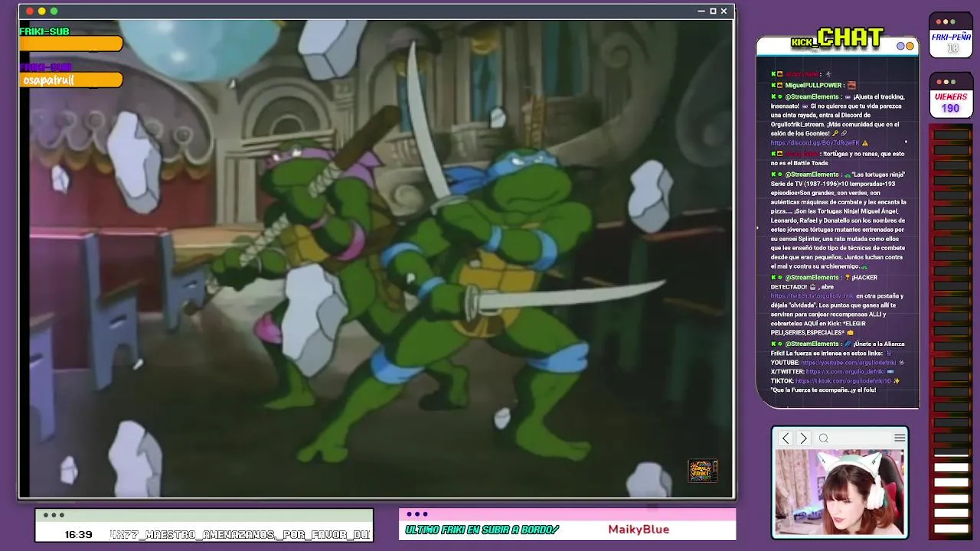Click the purple circle in the chat header

click(x=900, y=46)
